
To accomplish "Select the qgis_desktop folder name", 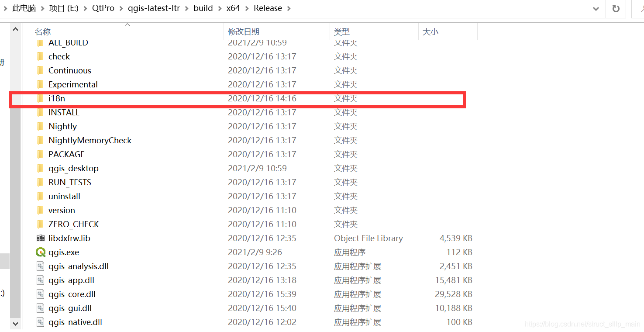I will [x=73, y=168].
